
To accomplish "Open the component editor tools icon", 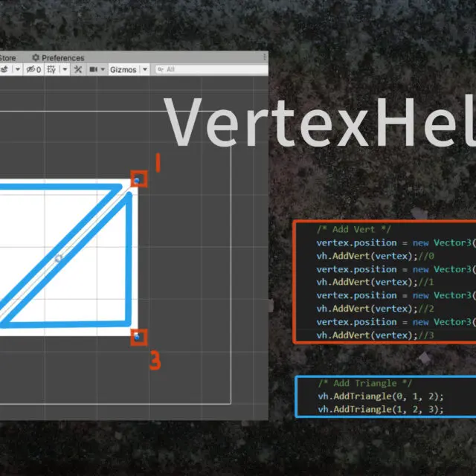I will [x=77, y=69].
